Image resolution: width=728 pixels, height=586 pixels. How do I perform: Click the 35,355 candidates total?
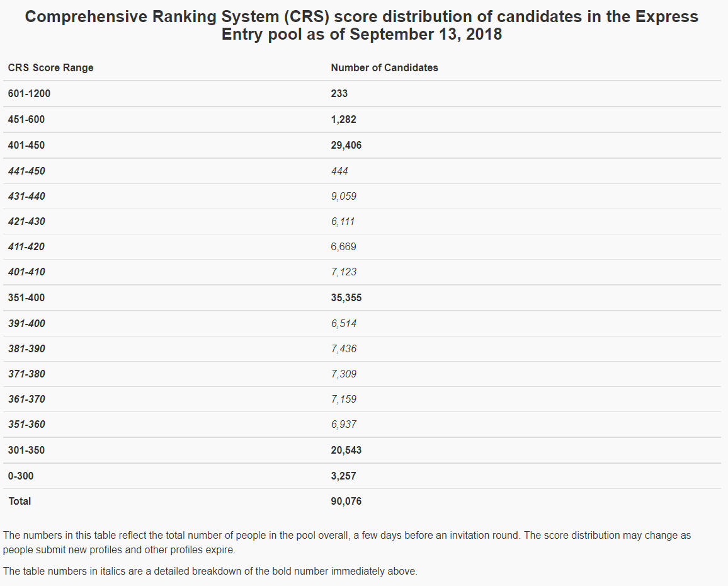pyautogui.click(x=346, y=297)
